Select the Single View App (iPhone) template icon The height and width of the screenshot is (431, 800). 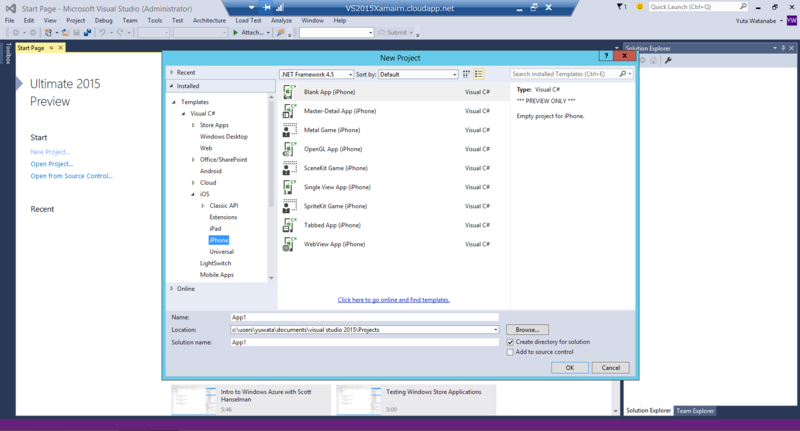[289, 187]
